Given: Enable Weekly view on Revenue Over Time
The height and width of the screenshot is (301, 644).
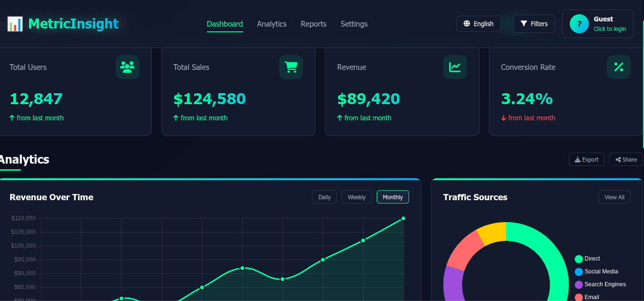Looking at the screenshot, I should pos(356,196).
